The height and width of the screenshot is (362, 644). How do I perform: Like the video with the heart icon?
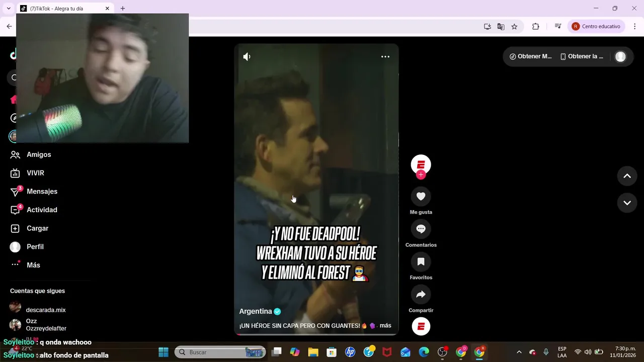[421, 197]
